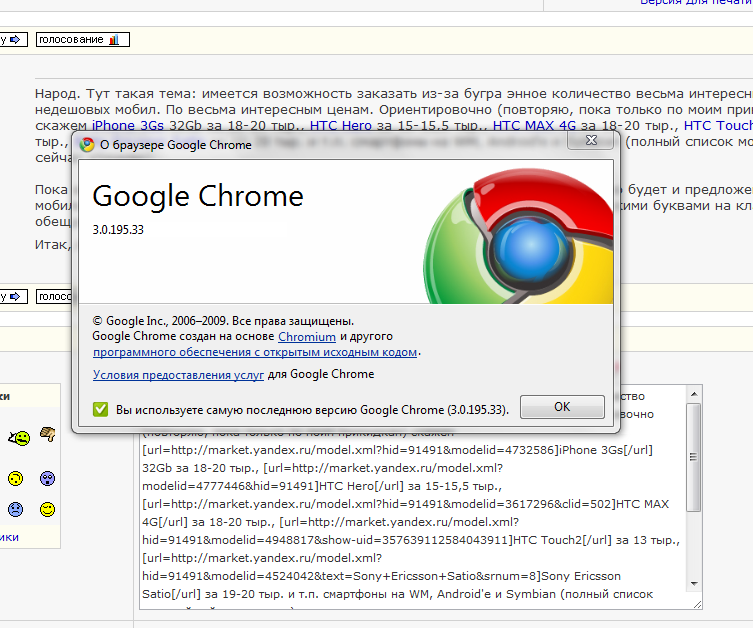Image resolution: width=753 pixels, height=628 pixels.
Task: Open the Terms of Service link for Google Chrome
Action: 178,374
